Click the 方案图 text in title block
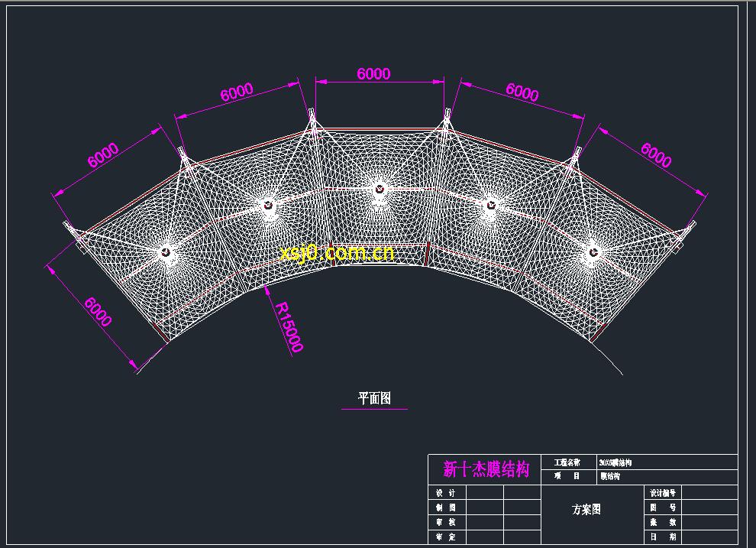 pos(586,508)
